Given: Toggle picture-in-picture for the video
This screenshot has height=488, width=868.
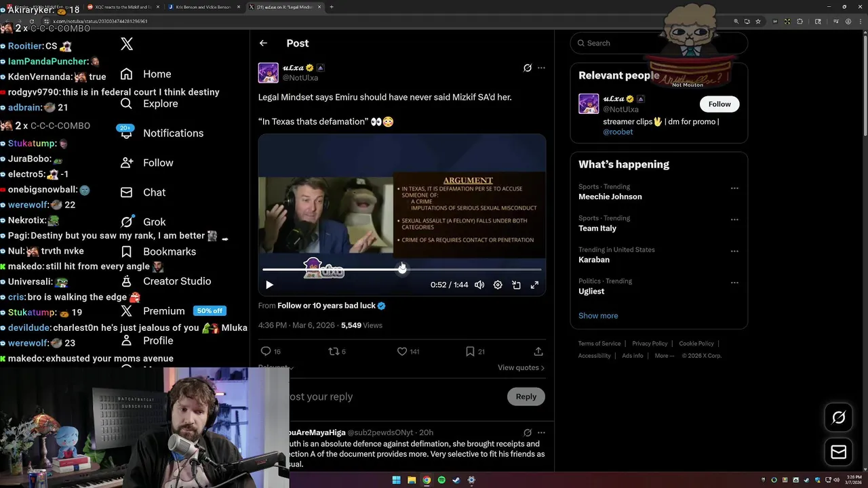Looking at the screenshot, I should click(516, 285).
